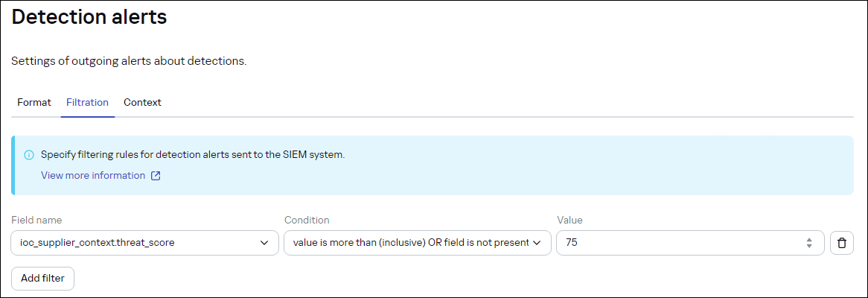Screen dimensions: 868x298
Task: Click the Value label above the number input
Action: point(569,220)
